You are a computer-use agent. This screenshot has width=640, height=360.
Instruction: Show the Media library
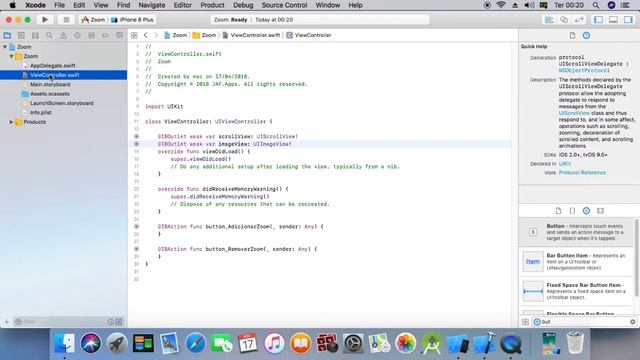(x=600, y=211)
